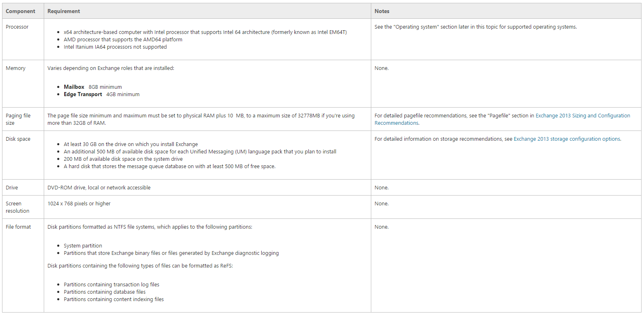
Task: Click the Component column header
Action: [20, 11]
